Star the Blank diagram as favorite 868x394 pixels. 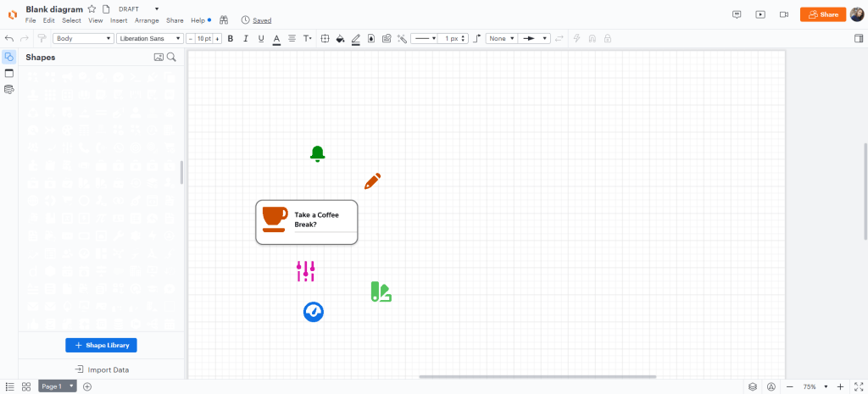92,8
